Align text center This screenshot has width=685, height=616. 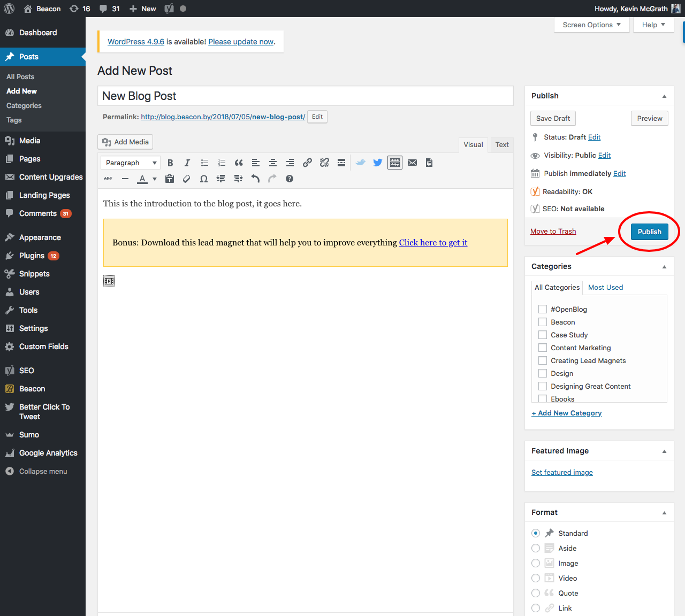pyautogui.click(x=273, y=163)
